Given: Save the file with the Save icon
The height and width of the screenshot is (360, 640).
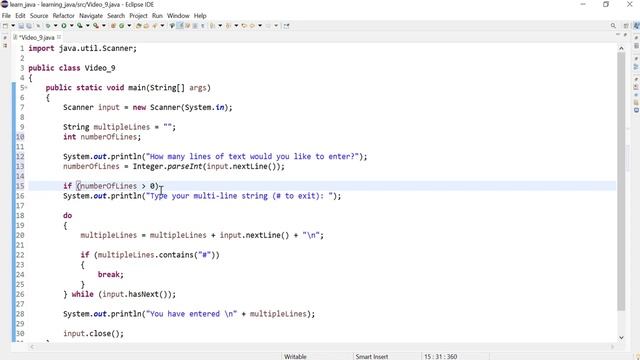Looking at the screenshot, I should coord(21,26).
